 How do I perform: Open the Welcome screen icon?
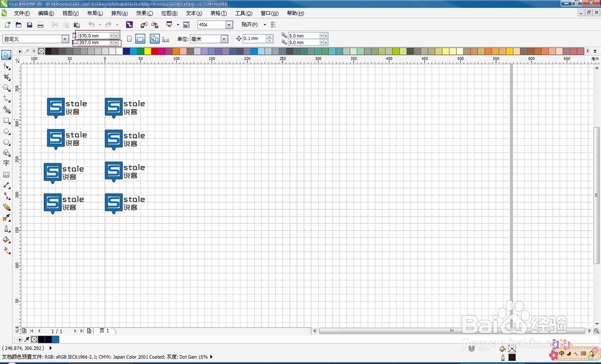(x=186, y=25)
